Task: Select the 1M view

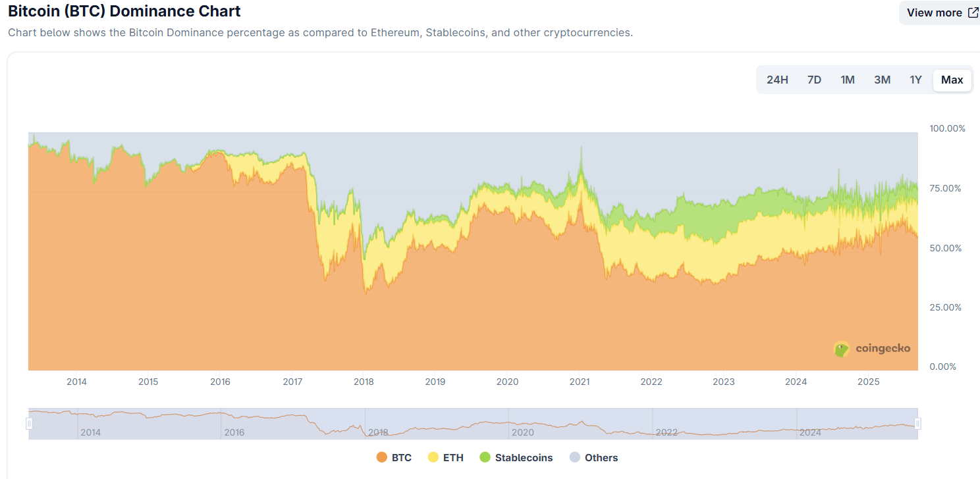Action: click(x=848, y=79)
